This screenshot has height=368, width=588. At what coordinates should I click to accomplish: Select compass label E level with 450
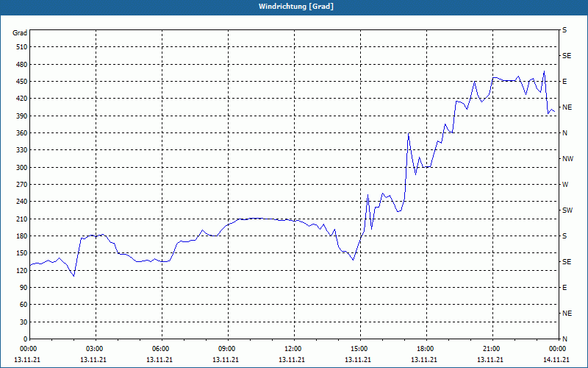click(x=564, y=82)
